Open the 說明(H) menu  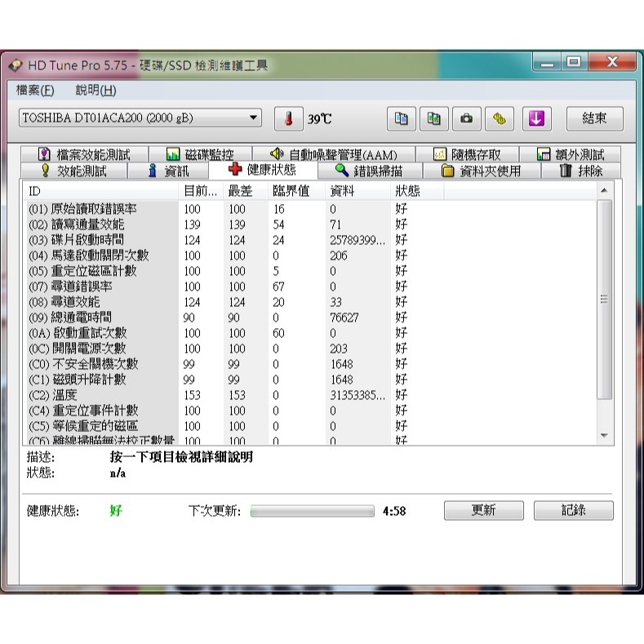point(95,90)
